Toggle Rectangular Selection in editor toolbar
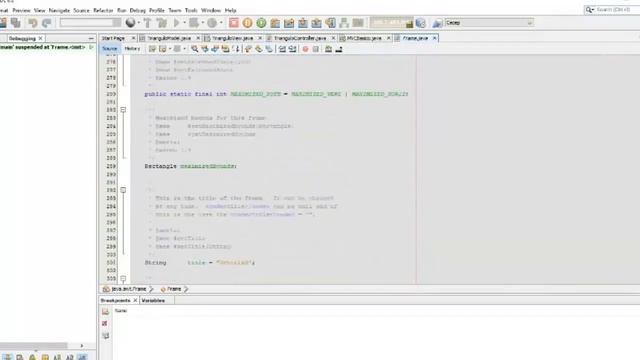Image resolution: width=640 pixels, height=360 pixels. [236, 49]
